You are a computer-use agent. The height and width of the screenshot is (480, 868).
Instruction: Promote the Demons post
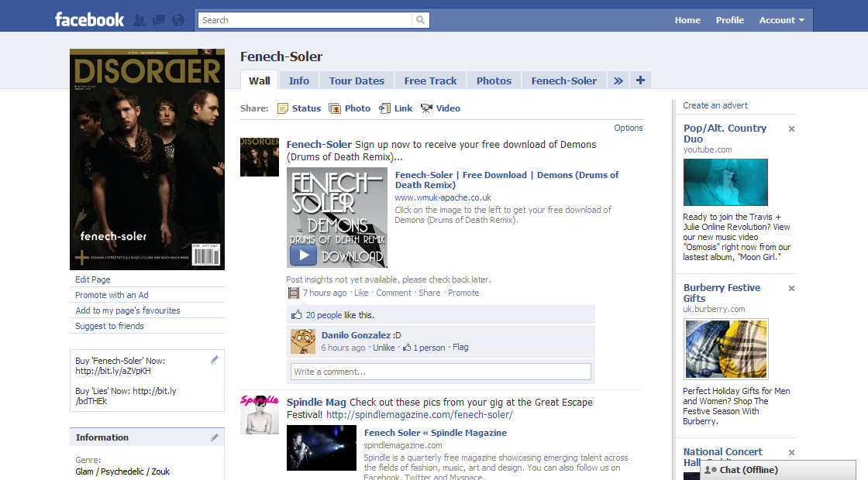click(463, 293)
